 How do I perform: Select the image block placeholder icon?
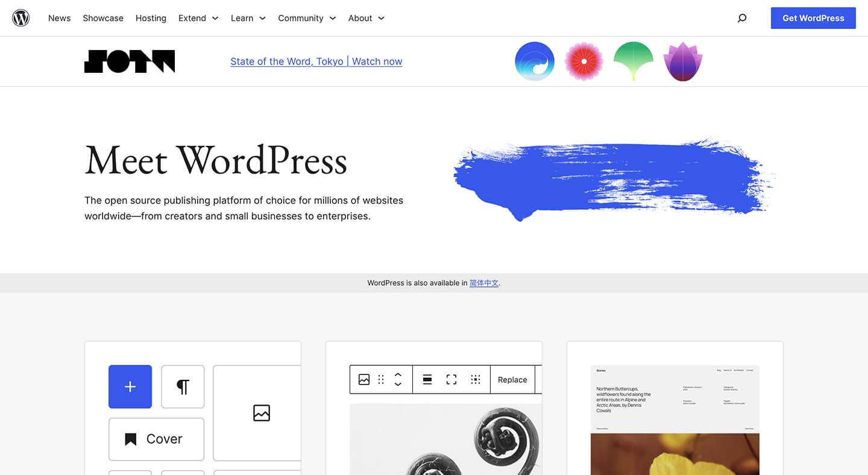coord(261,413)
